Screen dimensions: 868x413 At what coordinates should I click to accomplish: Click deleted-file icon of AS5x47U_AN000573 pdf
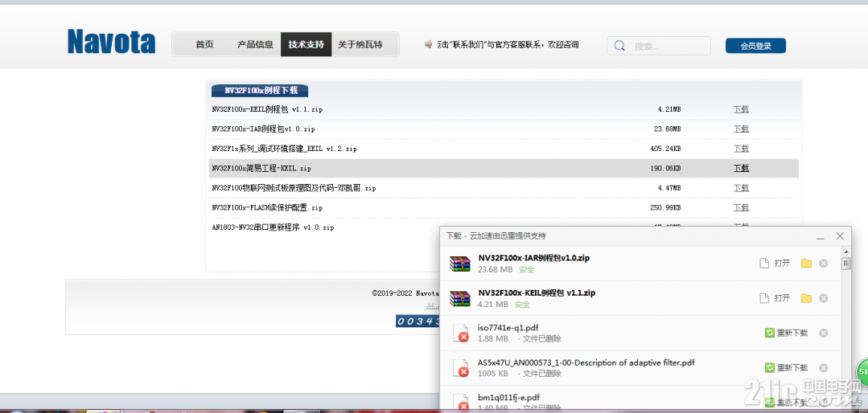point(461,368)
